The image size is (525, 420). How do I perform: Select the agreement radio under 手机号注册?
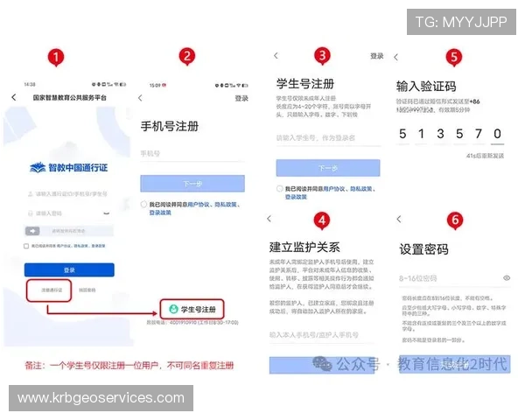tap(143, 204)
